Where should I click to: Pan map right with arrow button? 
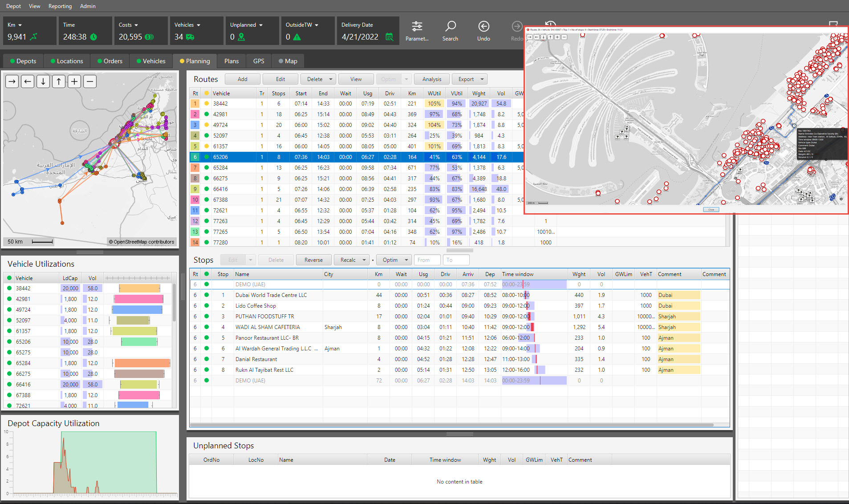[x=12, y=81]
